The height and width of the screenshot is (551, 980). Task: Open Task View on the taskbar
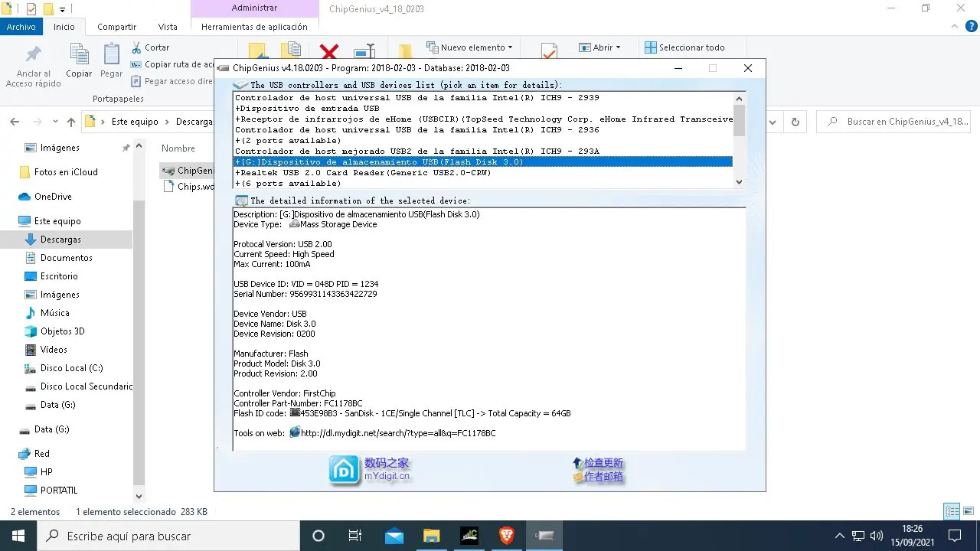point(355,536)
